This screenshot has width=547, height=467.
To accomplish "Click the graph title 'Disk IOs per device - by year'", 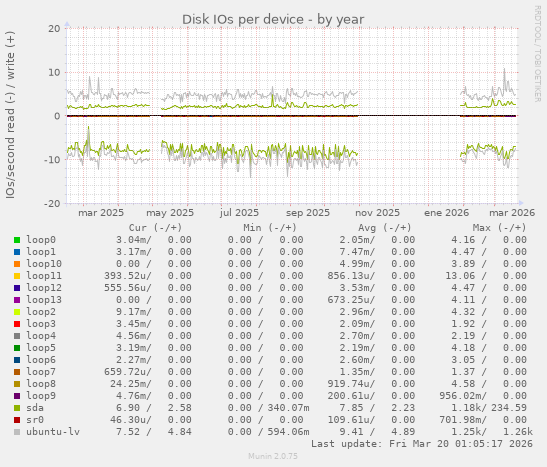I will point(273,20).
